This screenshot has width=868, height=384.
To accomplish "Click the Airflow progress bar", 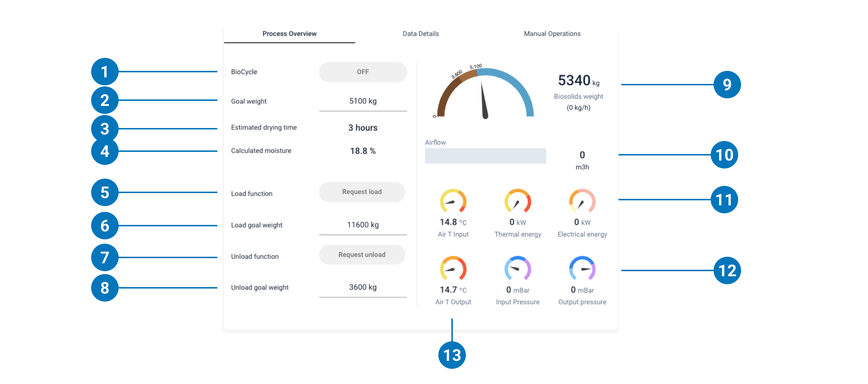I will tap(485, 156).
